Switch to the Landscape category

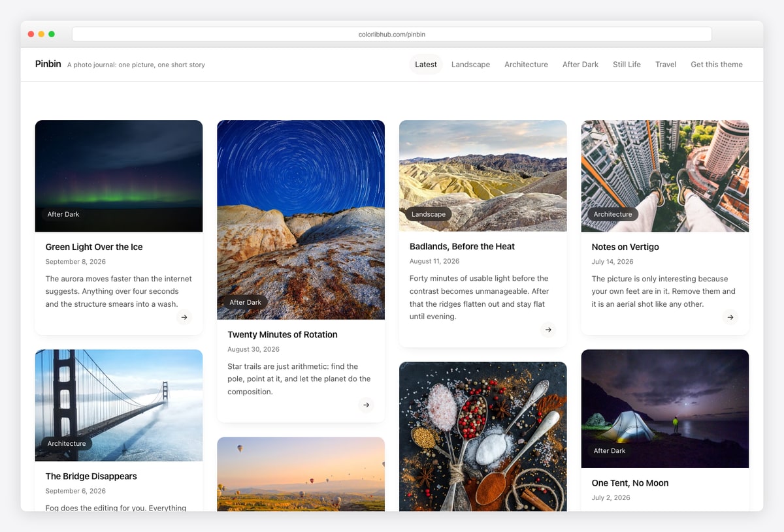click(470, 65)
